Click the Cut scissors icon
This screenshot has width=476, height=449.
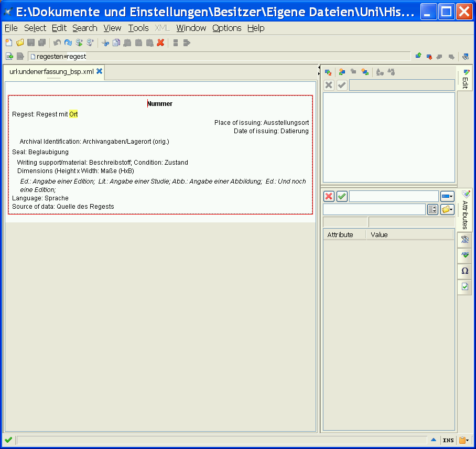[105, 43]
